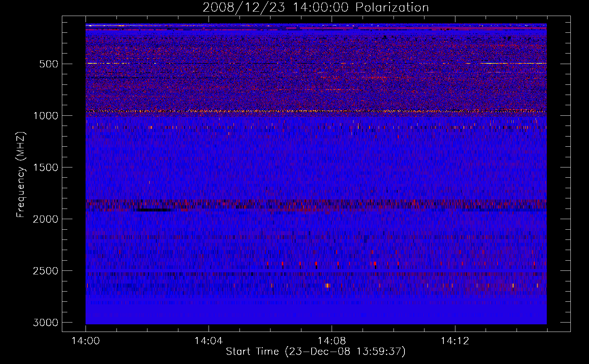Click the 500 frequency tick label

(49, 64)
